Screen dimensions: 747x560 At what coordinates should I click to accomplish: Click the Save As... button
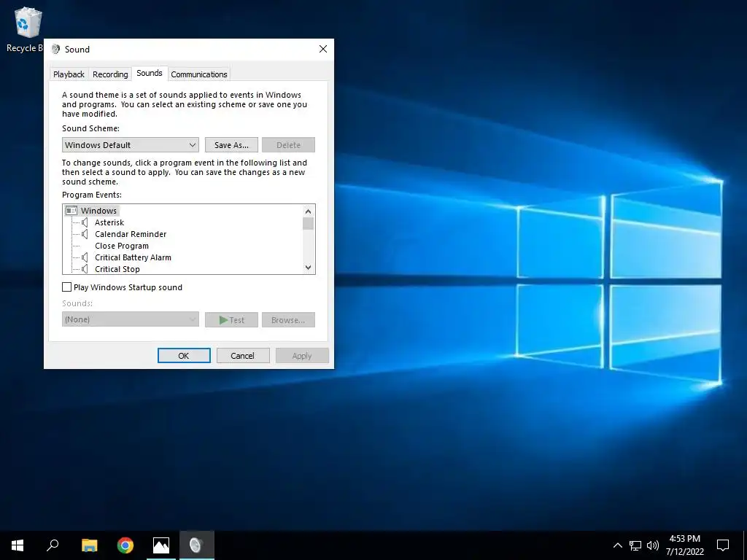pos(231,145)
